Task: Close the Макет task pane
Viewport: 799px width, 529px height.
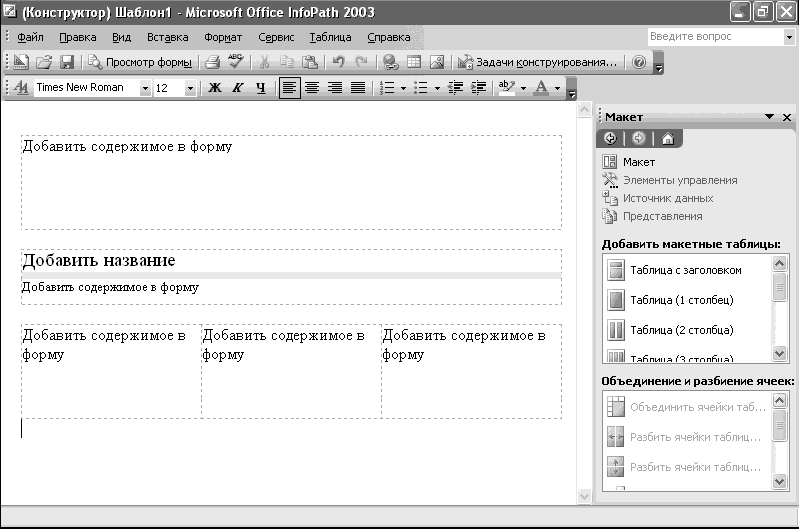Action: pyautogui.click(x=787, y=117)
